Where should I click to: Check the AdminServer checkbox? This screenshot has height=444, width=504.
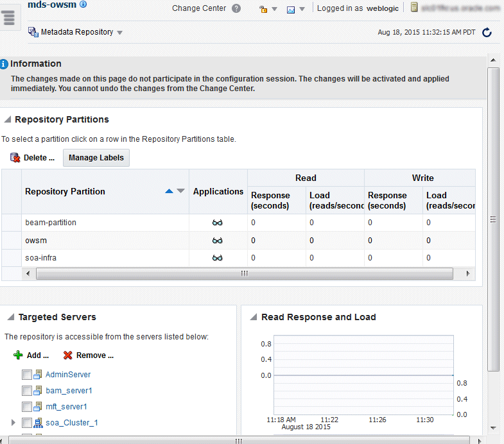coord(26,375)
